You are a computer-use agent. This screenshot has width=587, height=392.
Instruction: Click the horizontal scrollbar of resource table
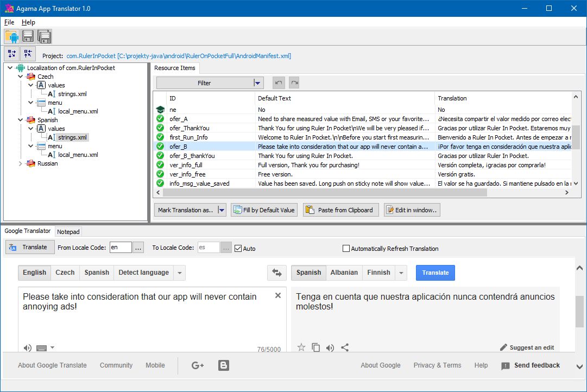click(x=326, y=193)
